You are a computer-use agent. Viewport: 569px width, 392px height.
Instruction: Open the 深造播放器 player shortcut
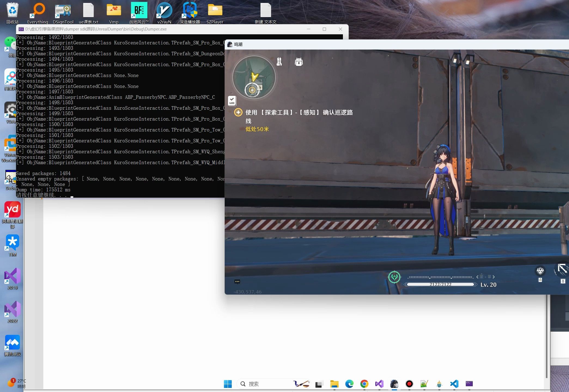pyautogui.click(x=190, y=13)
